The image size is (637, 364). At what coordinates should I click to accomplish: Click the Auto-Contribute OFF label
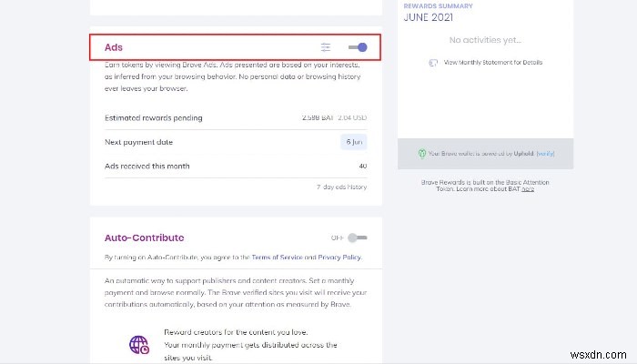(338, 238)
